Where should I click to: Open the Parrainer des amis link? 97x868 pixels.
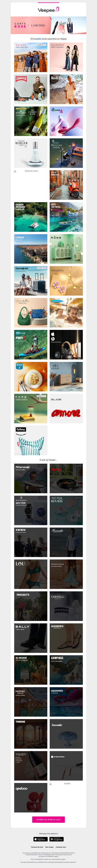coord(37,847)
